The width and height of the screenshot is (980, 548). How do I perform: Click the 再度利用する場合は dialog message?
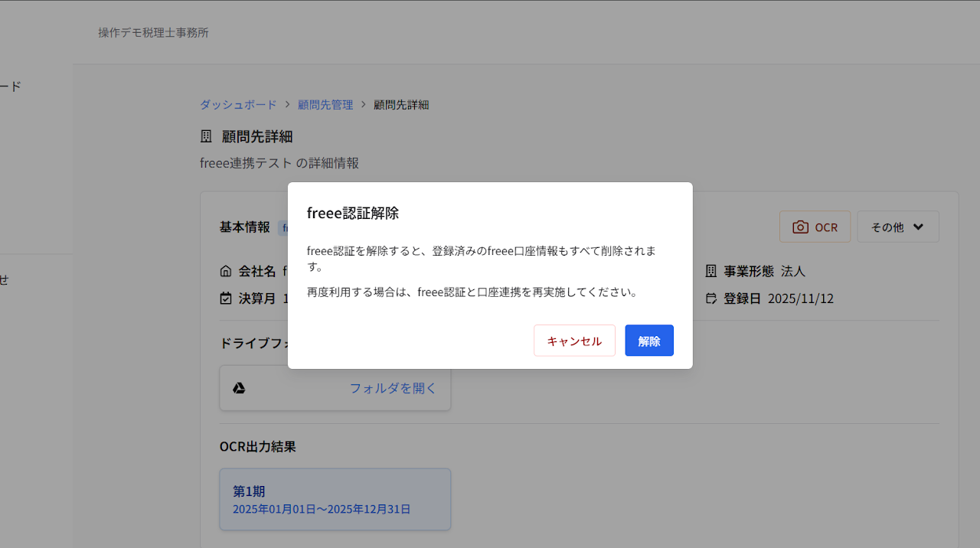coord(472,292)
